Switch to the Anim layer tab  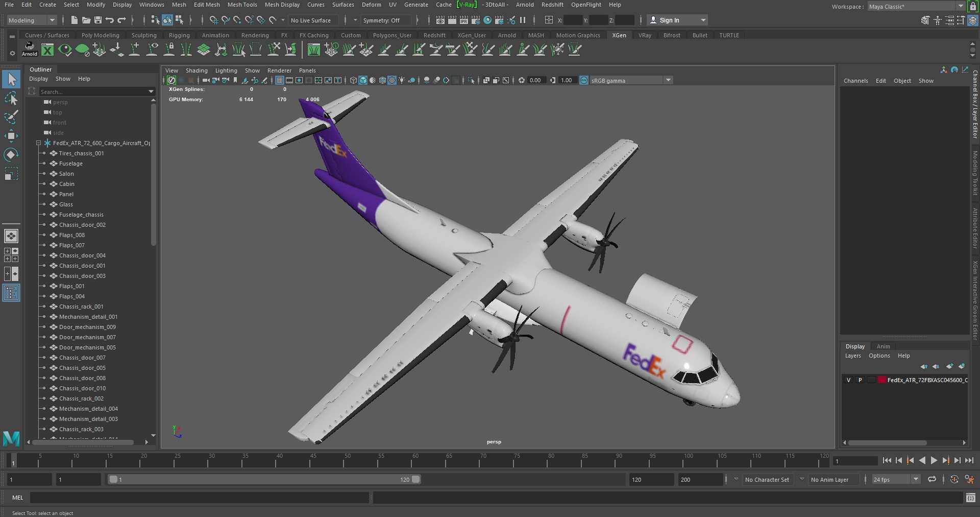(x=883, y=346)
